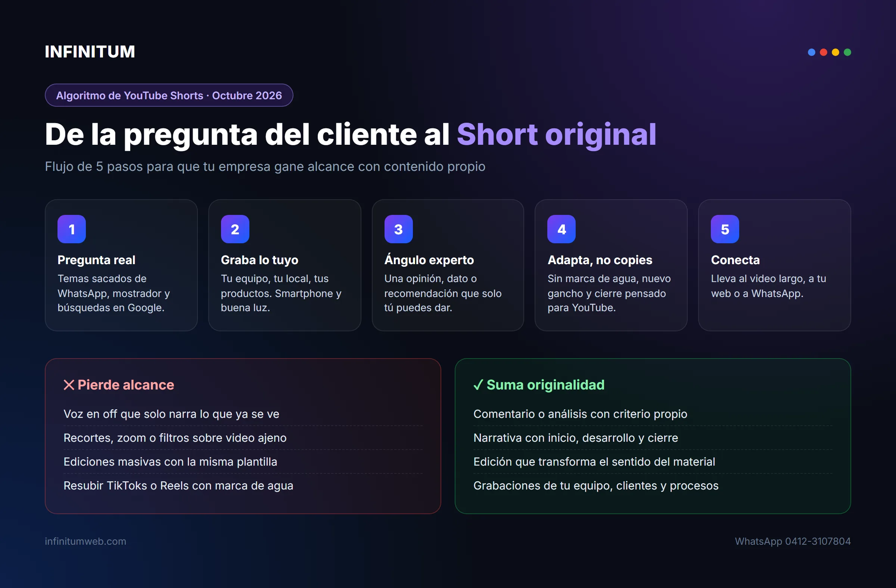Click 'Resubir TikToks o Reels con marca de agua'
896x588 pixels.
(178, 486)
